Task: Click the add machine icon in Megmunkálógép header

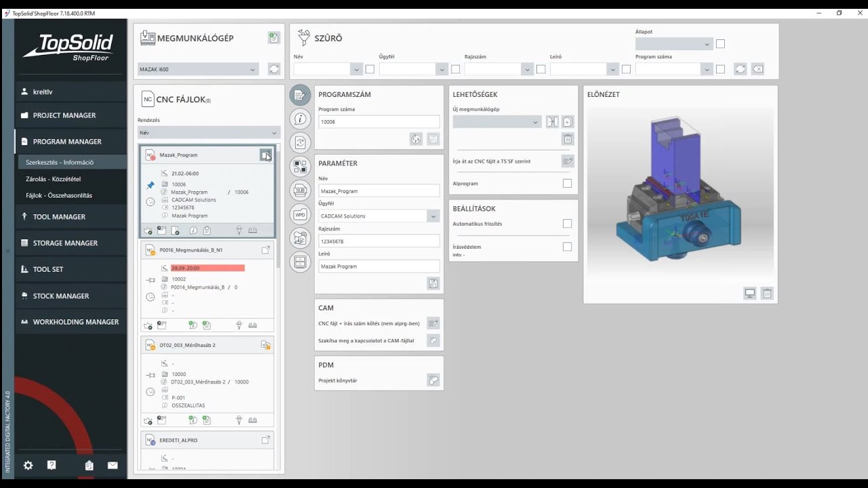Action: 274,38
